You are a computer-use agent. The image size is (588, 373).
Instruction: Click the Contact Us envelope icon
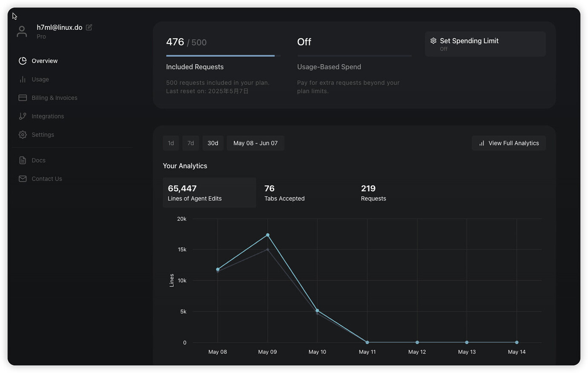pyautogui.click(x=23, y=179)
